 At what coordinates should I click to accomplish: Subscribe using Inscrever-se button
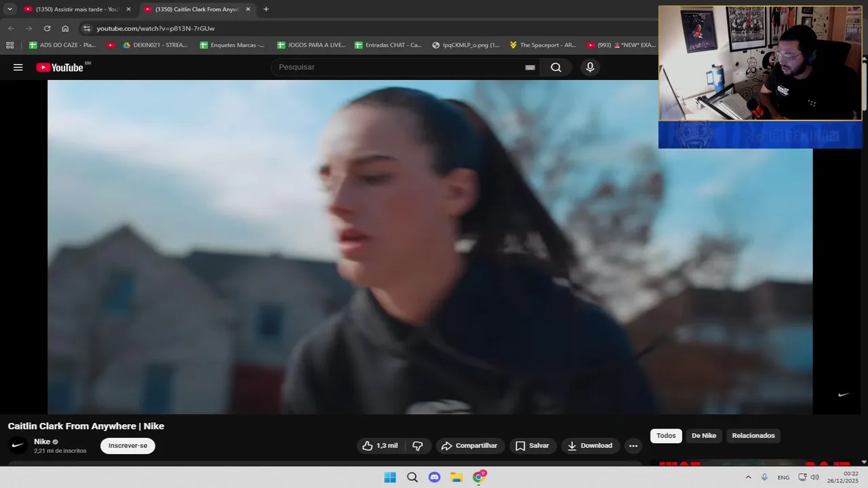pos(127,446)
